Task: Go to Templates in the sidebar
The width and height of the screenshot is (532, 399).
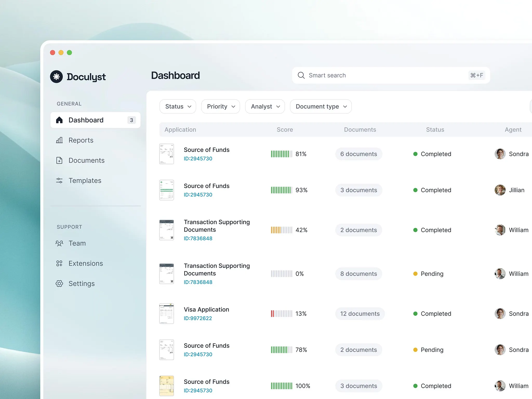Action: (85, 181)
